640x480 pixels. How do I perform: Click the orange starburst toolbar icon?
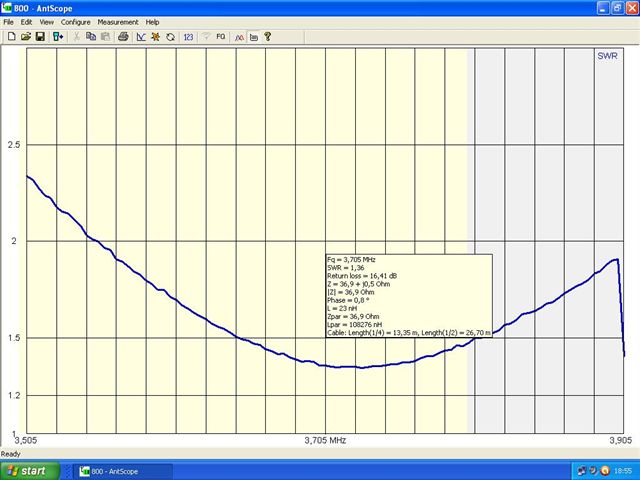click(x=155, y=37)
